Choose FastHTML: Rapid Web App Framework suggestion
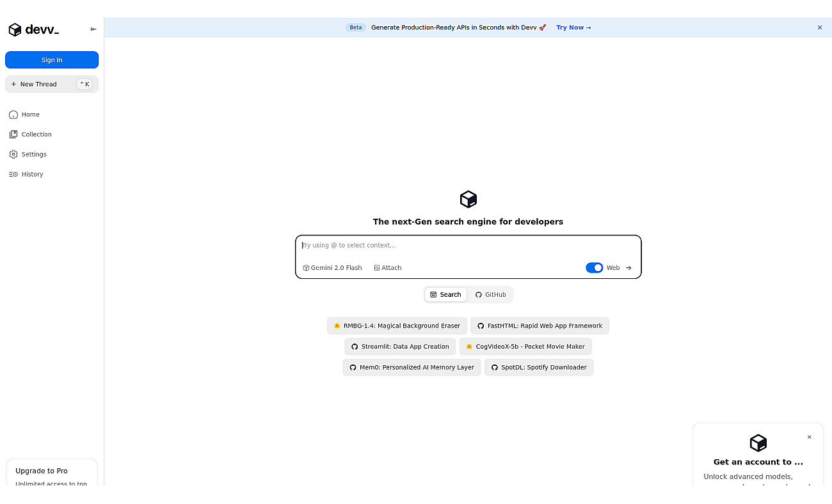The width and height of the screenshot is (832, 504). [540, 326]
